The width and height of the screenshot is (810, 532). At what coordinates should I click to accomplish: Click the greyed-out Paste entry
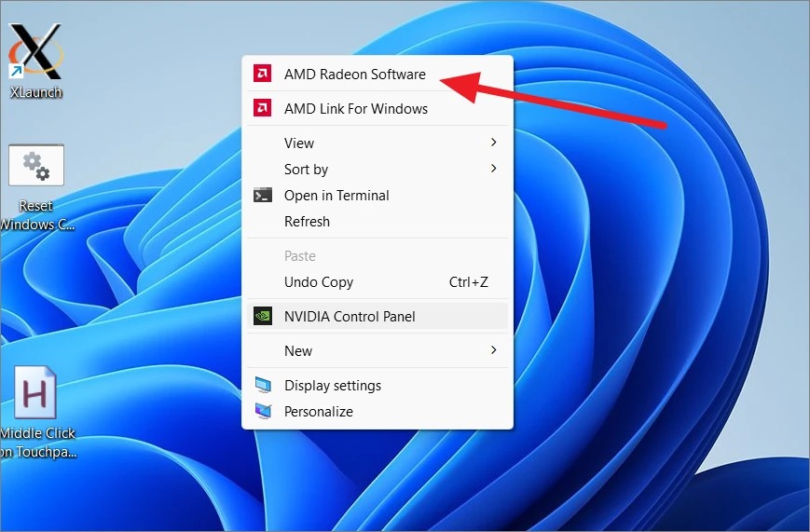pyautogui.click(x=378, y=255)
